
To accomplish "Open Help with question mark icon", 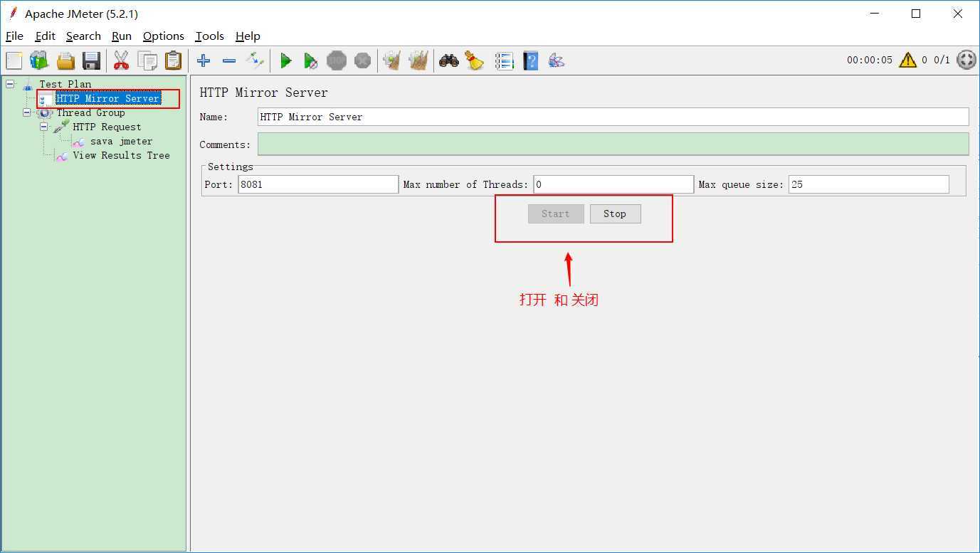I will (530, 60).
